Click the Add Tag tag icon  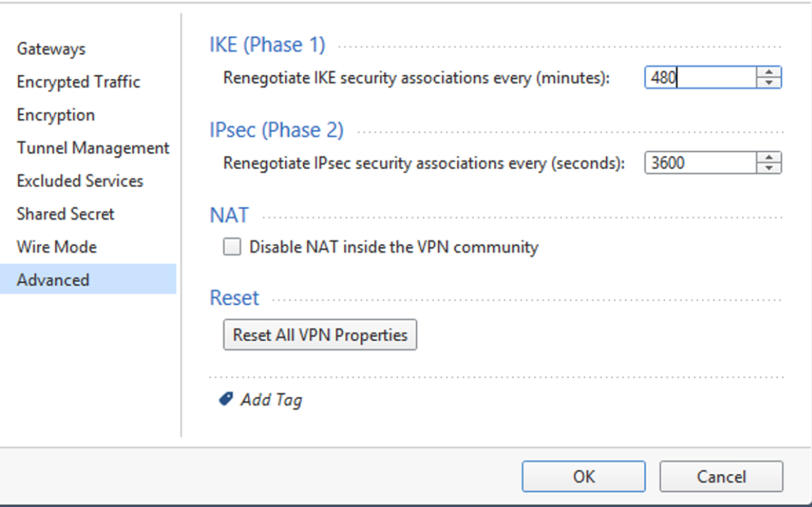(225, 399)
